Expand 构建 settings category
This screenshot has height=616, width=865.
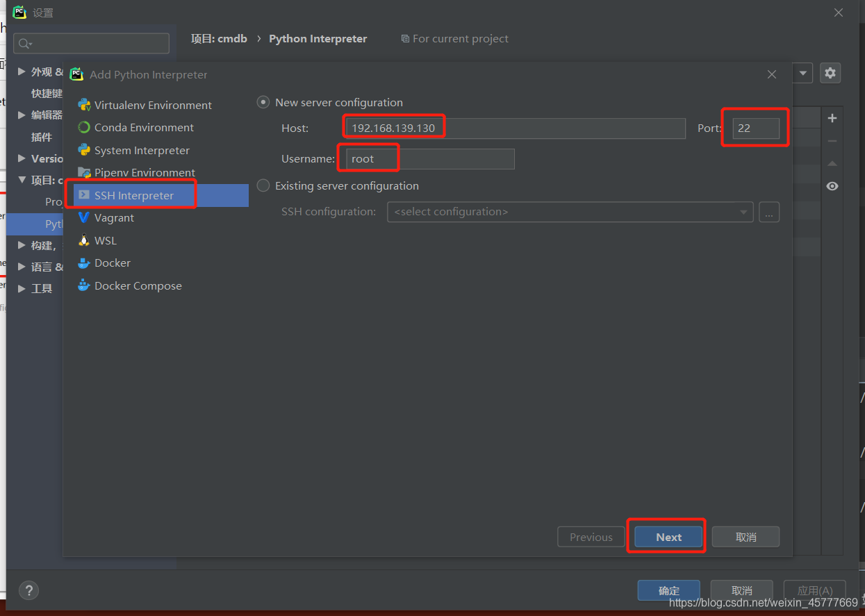click(22, 245)
